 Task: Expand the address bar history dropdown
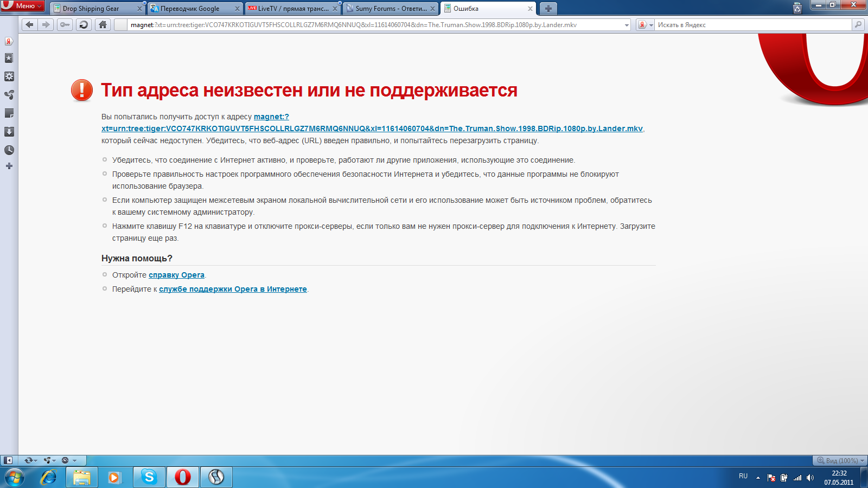coord(627,25)
